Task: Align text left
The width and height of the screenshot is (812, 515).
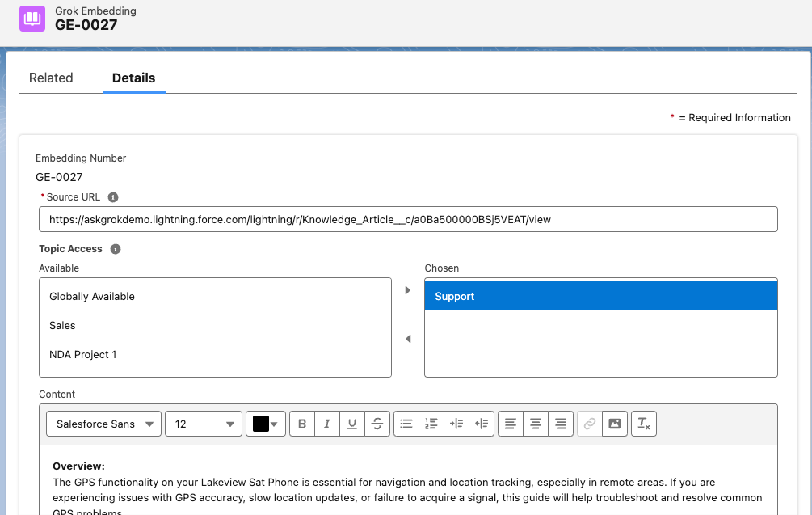Action: click(511, 424)
